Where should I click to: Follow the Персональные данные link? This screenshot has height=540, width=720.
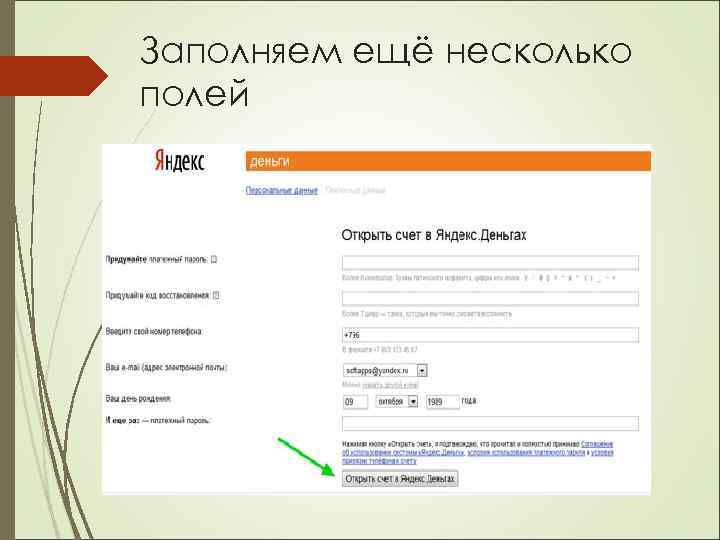[281, 190]
